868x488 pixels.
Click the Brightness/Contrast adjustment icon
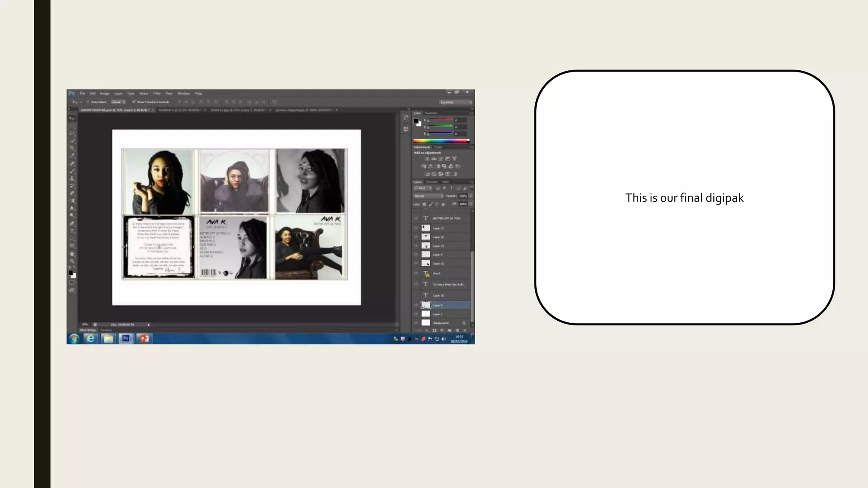427,159
